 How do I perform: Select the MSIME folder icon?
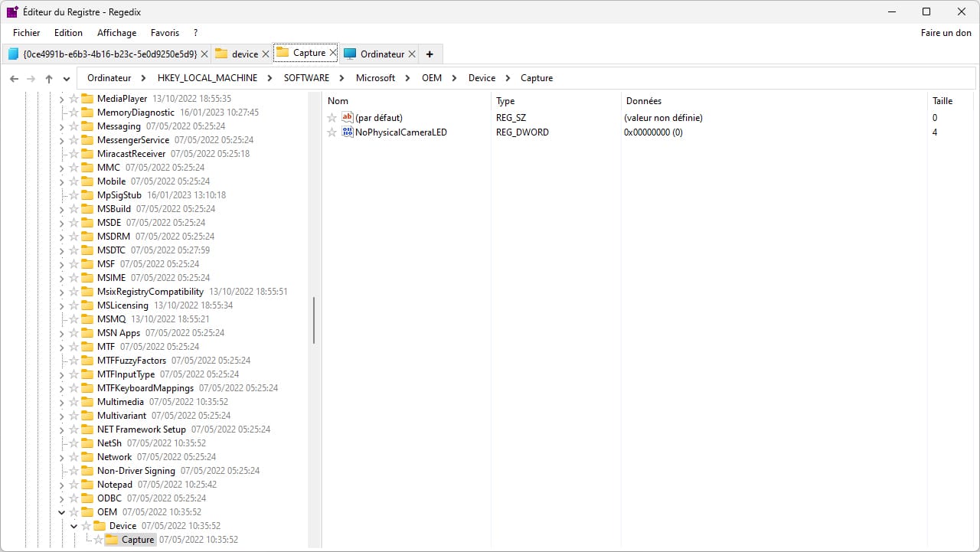click(x=87, y=278)
